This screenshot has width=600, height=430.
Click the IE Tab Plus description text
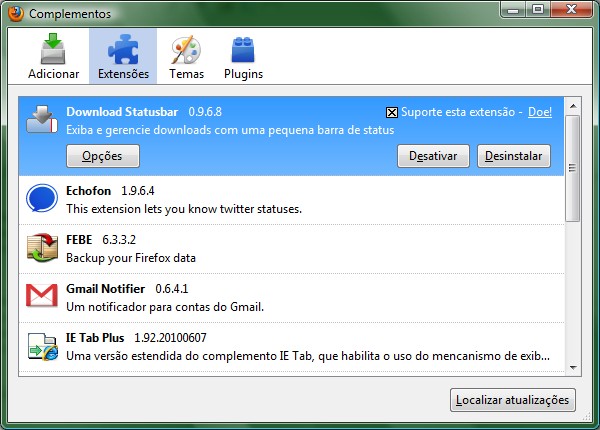pyautogui.click(x=308, y=356)
